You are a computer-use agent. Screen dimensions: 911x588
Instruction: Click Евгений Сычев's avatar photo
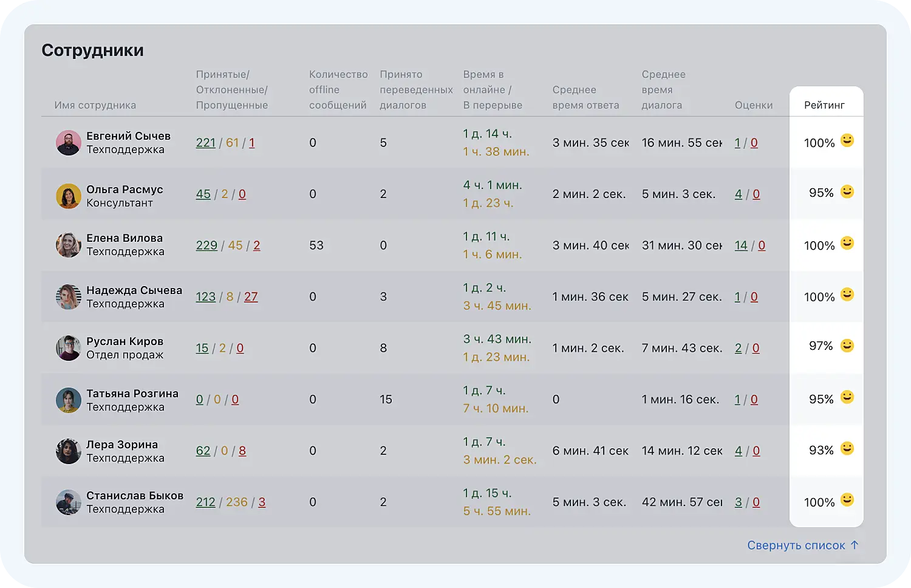69,143
